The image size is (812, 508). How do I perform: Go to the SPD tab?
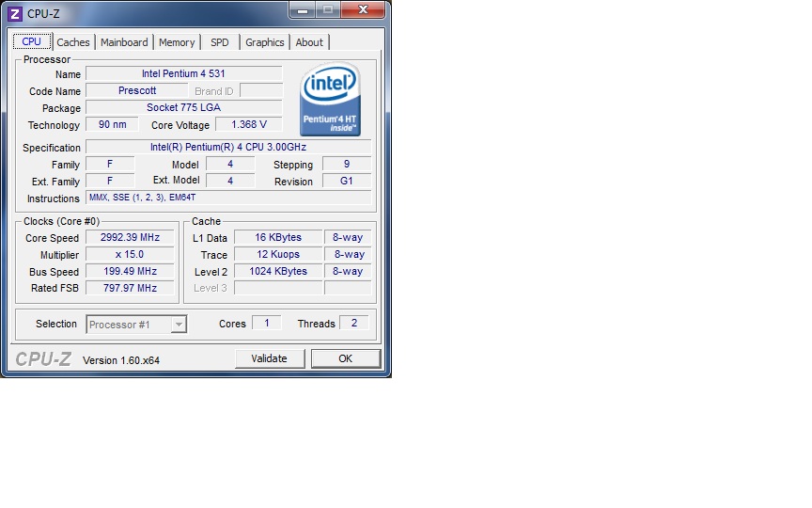(x=220, y=42)
